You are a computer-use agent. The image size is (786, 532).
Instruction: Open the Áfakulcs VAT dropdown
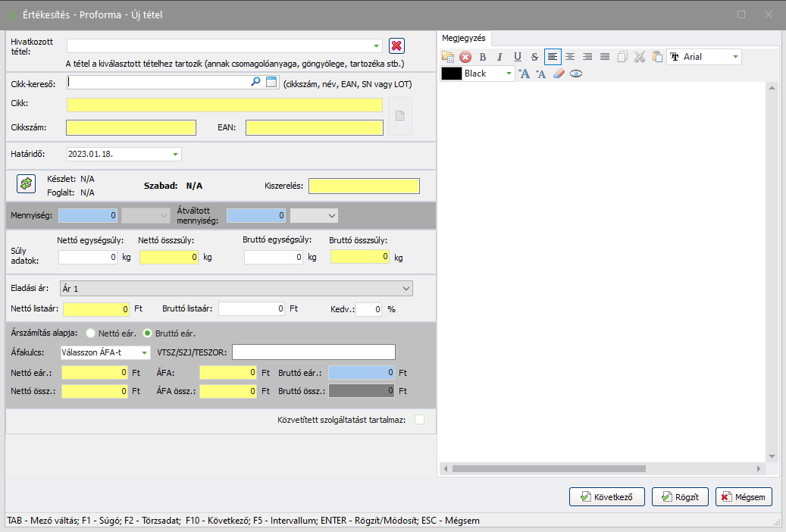[x=144, y=352]
